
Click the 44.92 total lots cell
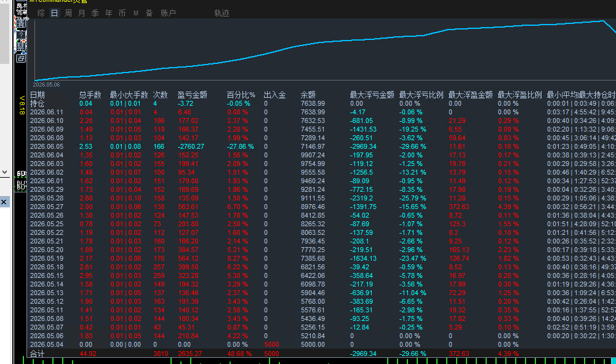tap(87, 354)
